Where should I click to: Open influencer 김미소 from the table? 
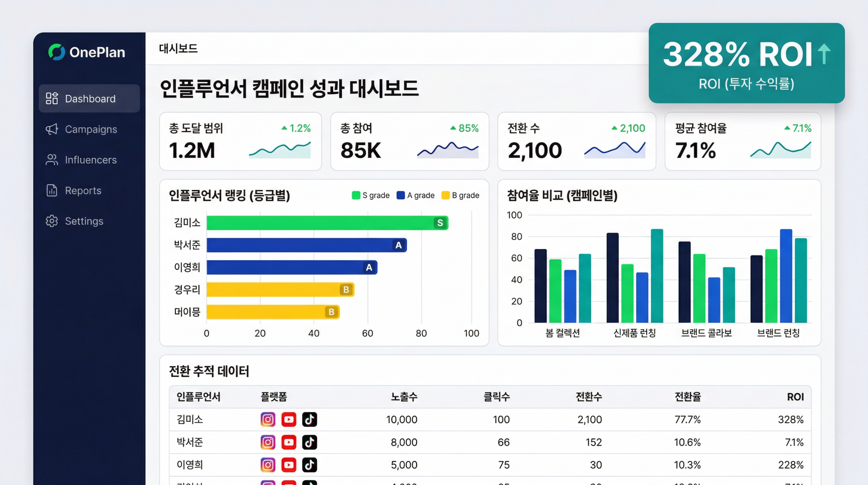click(189, 419)
